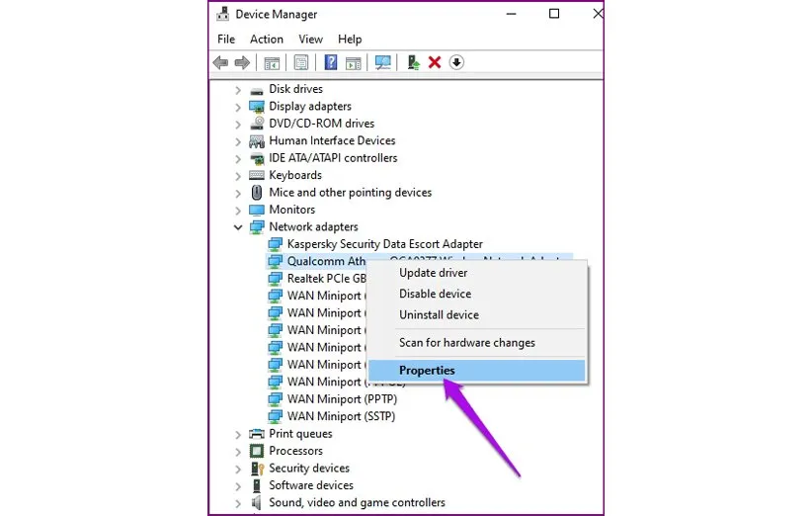The height and width of the screenshot is (516, 812).
Task: Open the Action menu
Action: (266, 39)
